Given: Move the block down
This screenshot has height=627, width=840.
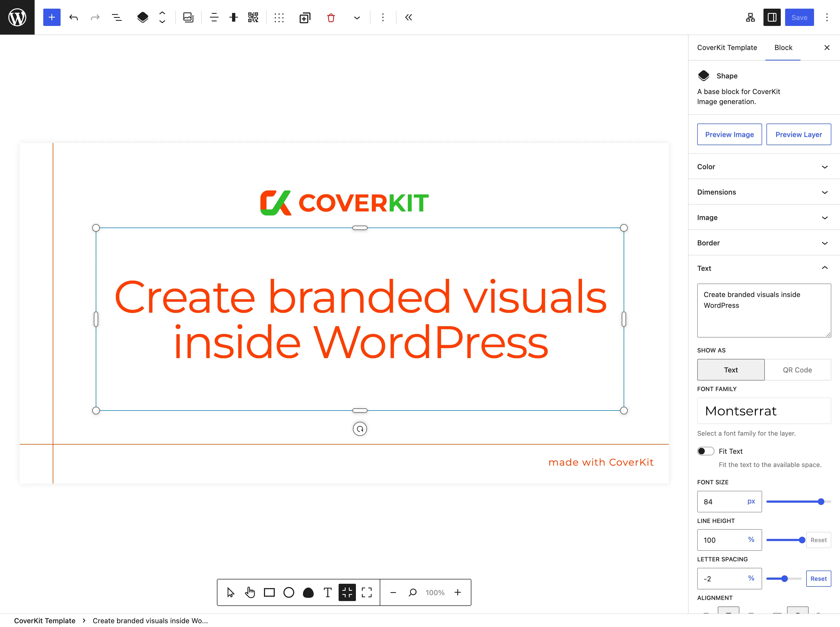Looking at the screenshot, I should tap(162, 22).
